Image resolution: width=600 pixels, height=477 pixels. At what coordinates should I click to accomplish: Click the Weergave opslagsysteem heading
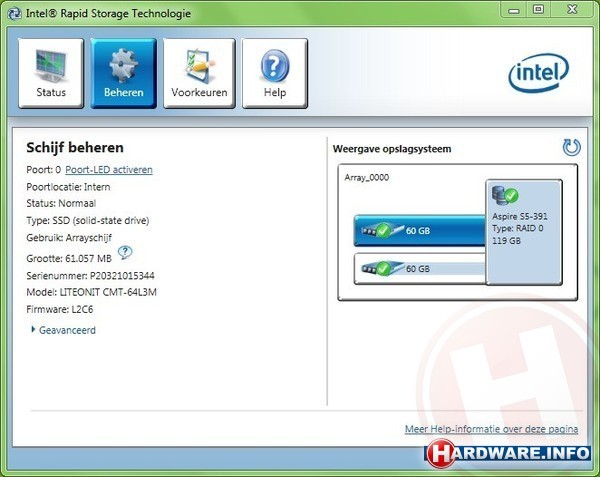[x=392, y=149]
